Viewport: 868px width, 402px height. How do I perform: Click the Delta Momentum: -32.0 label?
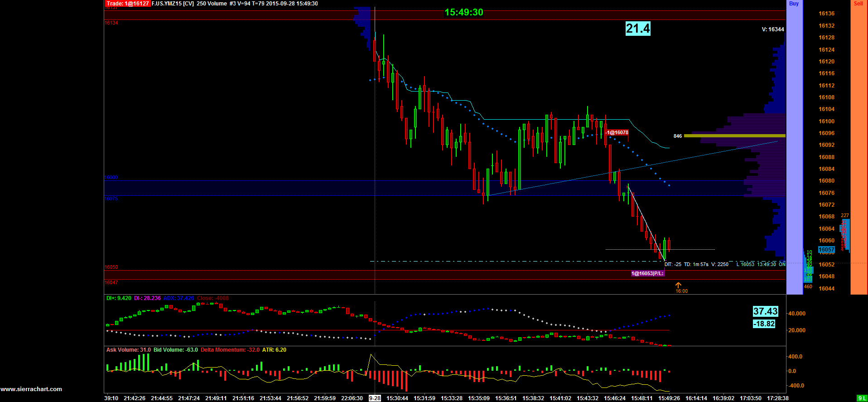(230, 350)
